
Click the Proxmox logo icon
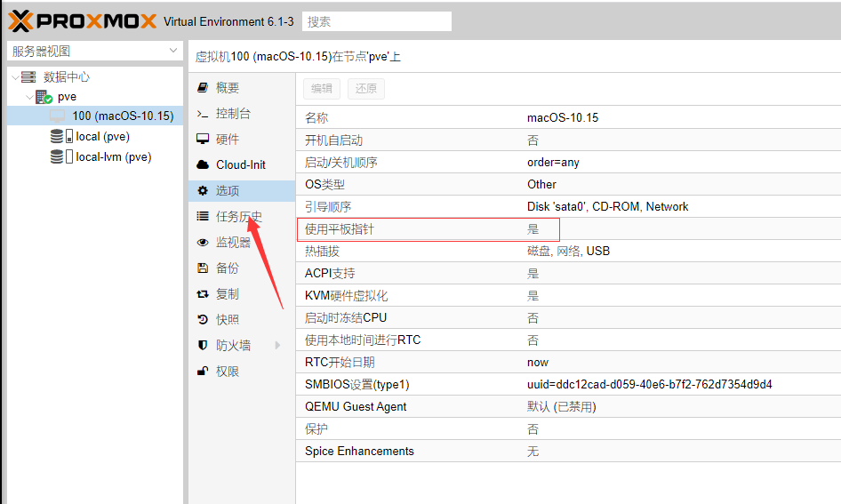(x=20, y=20)
